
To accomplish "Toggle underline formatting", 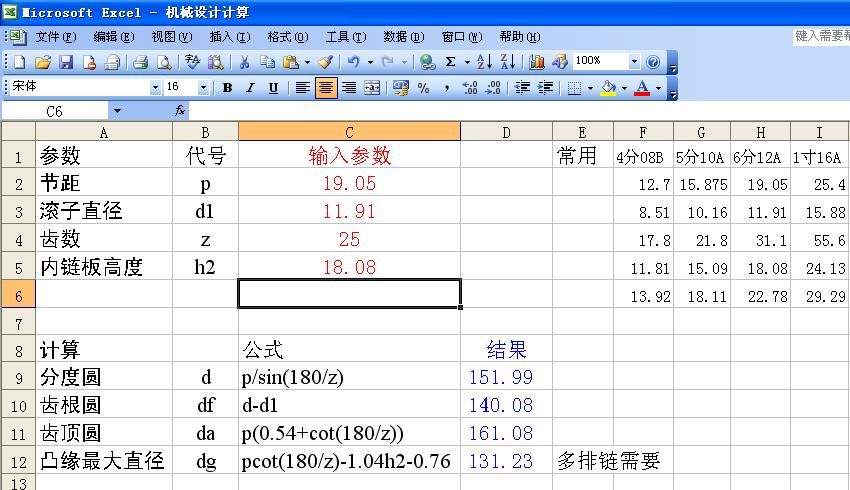I will [x=273, y=88].
